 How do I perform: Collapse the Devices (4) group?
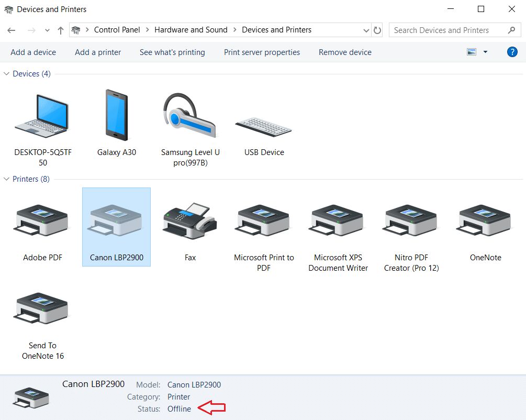click(x=7, y=74)
